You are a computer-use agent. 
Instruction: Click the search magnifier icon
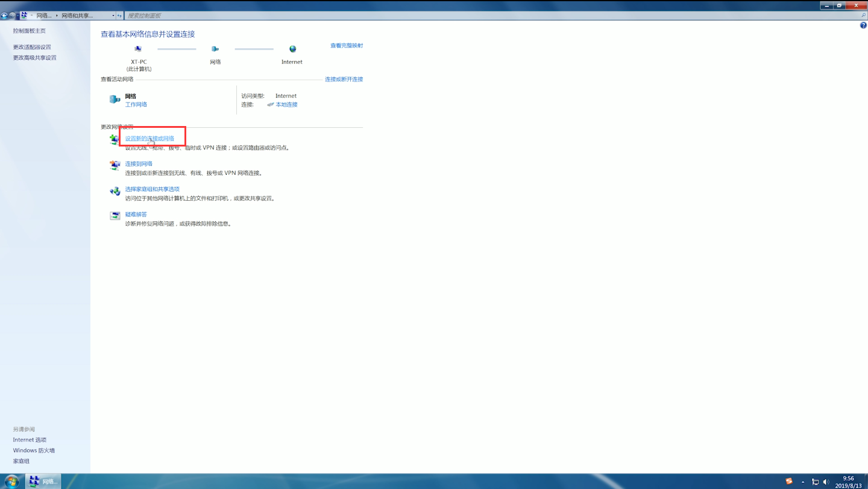(x=863, y=16)
